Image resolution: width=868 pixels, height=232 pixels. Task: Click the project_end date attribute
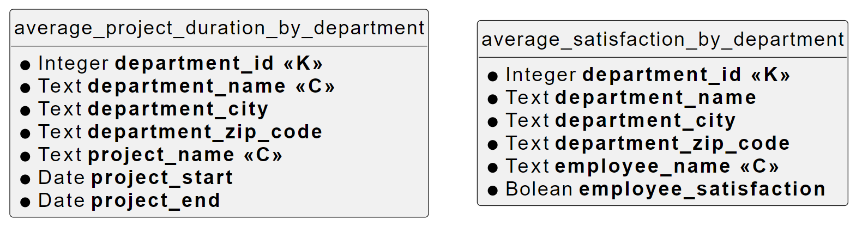155,200
